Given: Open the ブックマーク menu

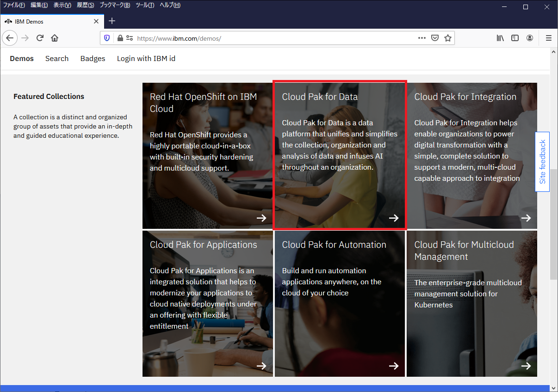Looking at the screenshot, I should (115, 5).
